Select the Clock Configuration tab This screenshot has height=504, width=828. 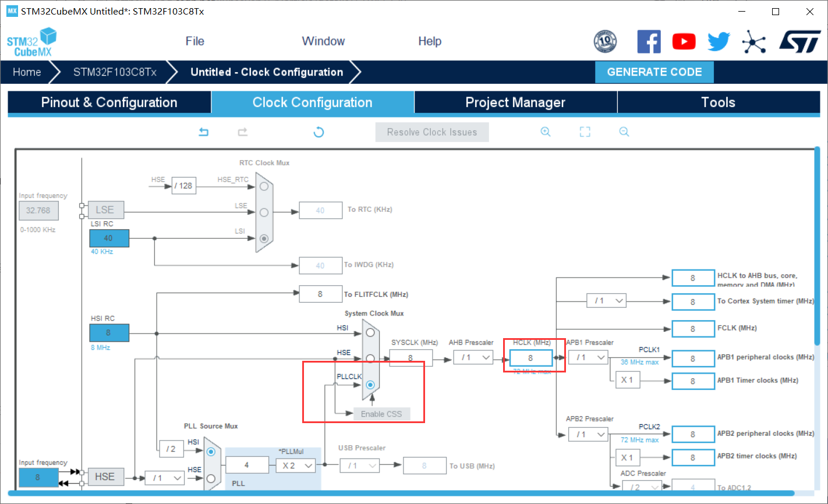[x=313, y=102]
